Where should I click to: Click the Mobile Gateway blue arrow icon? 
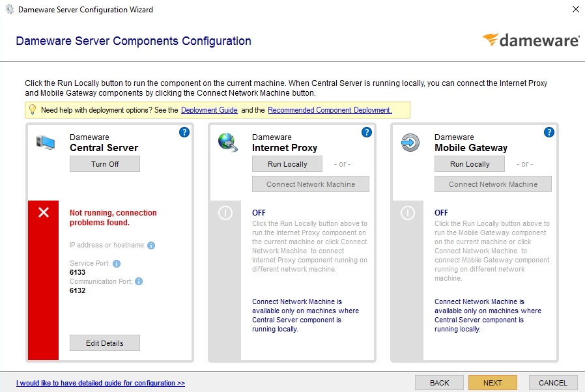pyautogui.click(x=410, y=143)
